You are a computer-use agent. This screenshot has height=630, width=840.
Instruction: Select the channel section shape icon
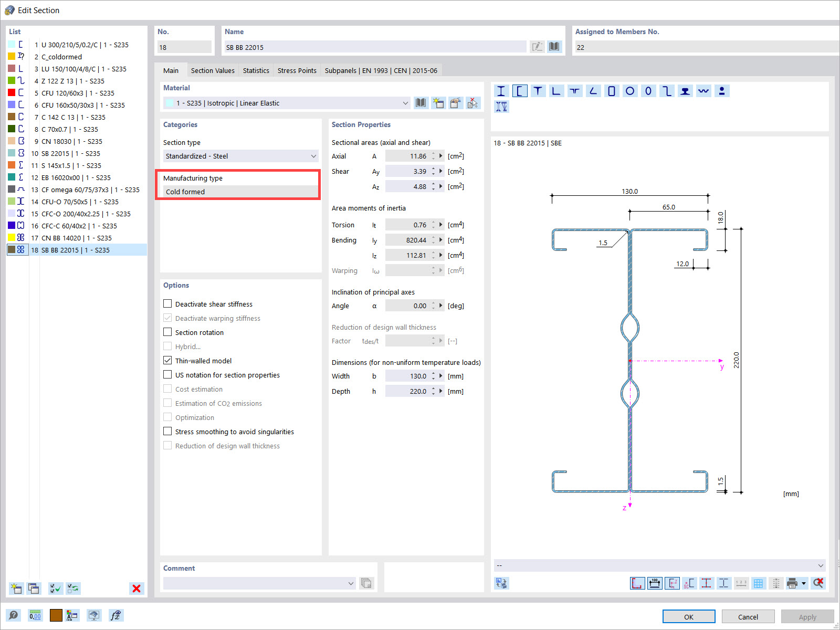pyautogui.click(x=519, y=91)
